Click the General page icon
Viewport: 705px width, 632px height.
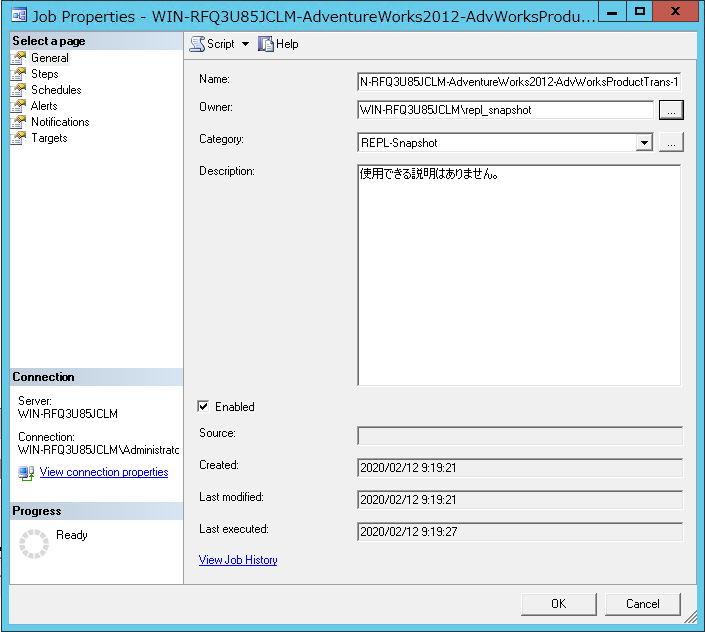pos(18,58)
